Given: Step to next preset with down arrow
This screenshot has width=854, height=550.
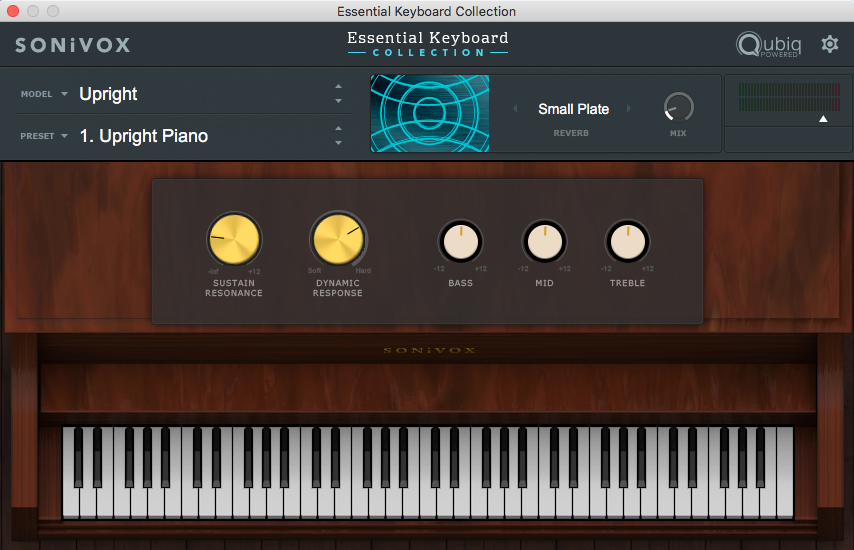Looking at the screenshot, I should click(338, 143).
